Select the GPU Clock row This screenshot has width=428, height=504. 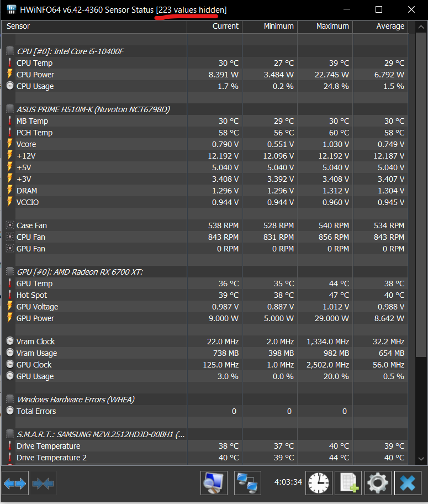pos(205,365)
